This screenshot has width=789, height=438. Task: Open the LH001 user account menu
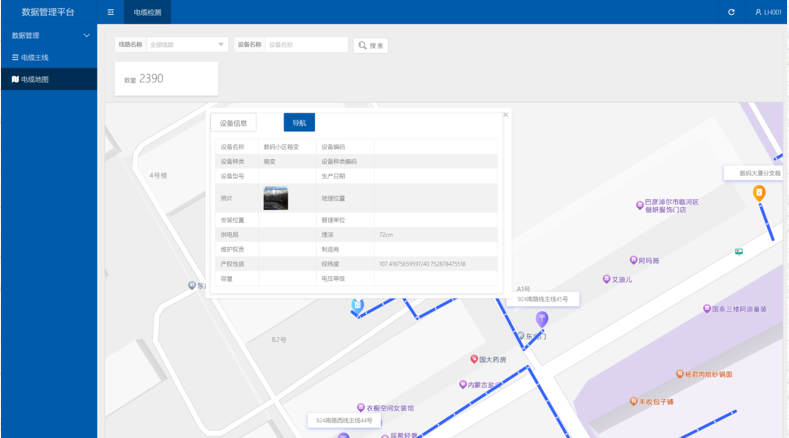(766, 12)
